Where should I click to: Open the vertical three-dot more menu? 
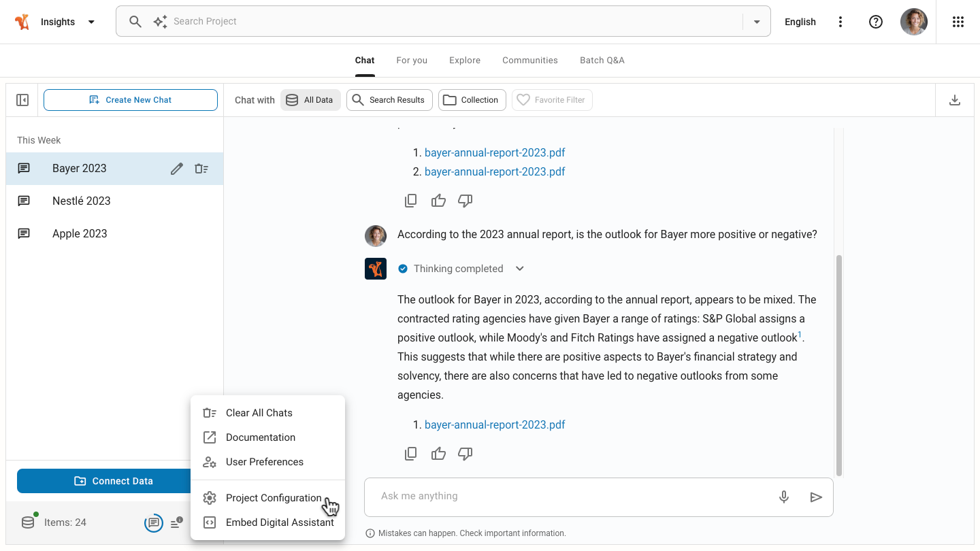pyautogui.click(x=840, y=22)
